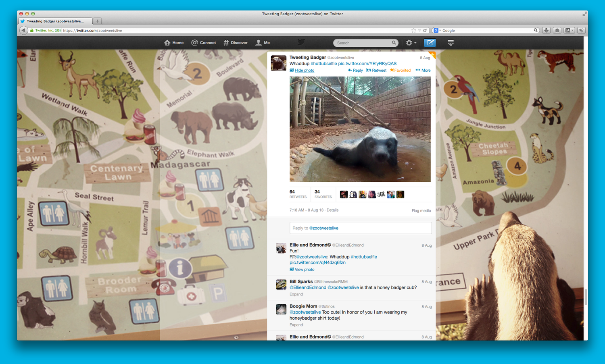
Task: Open a new browser tab with plus button
Action: pyautogui.click(x=97, y=21)
